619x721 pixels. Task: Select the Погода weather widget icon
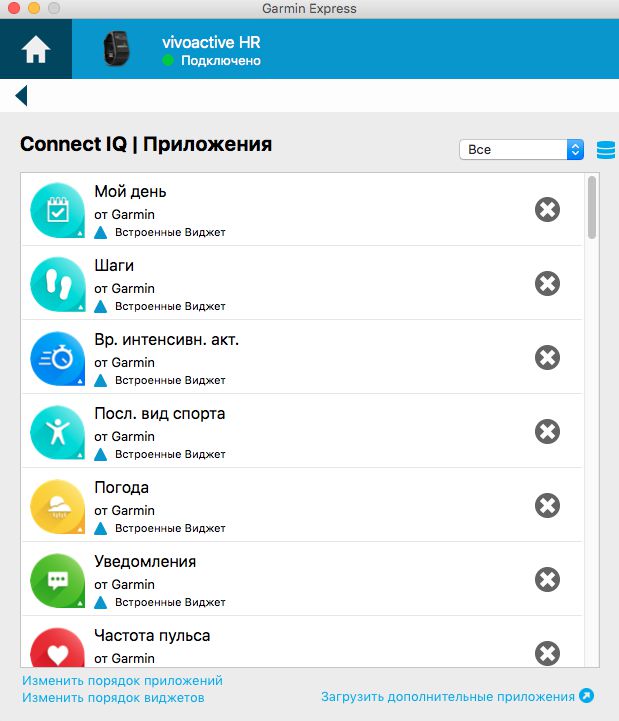pos(57,507)
